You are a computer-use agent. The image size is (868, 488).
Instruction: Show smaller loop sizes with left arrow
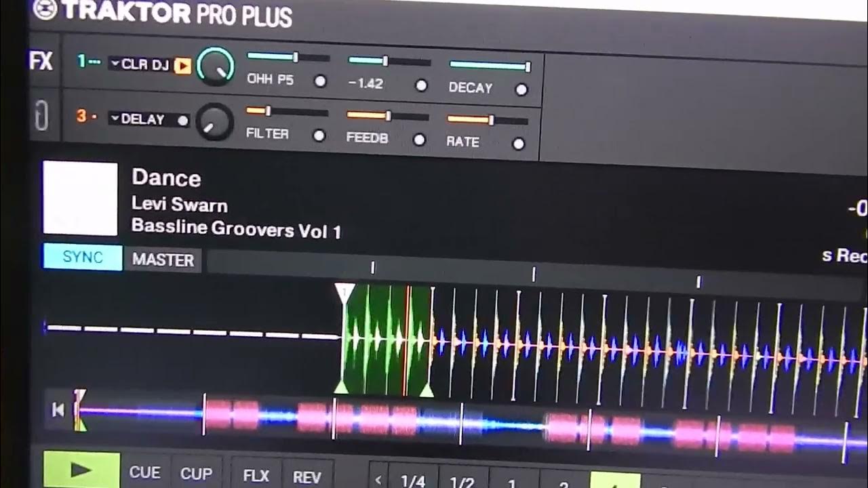coord(378,479)
